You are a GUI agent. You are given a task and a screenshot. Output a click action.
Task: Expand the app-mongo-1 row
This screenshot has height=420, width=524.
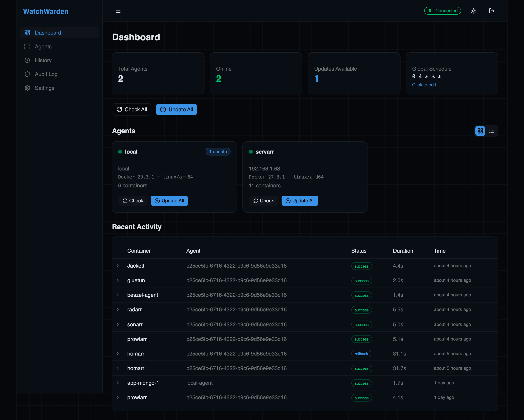coord(118,383)
